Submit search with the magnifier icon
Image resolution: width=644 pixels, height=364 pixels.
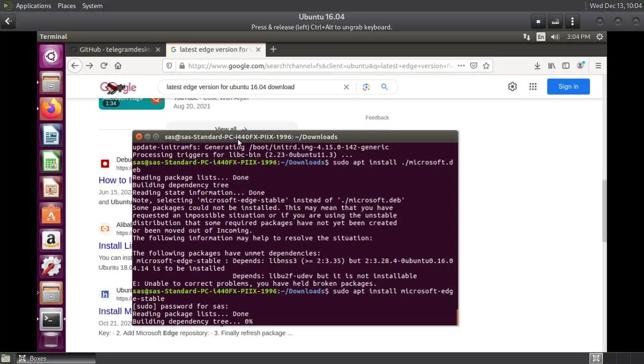tap(385, 87)
